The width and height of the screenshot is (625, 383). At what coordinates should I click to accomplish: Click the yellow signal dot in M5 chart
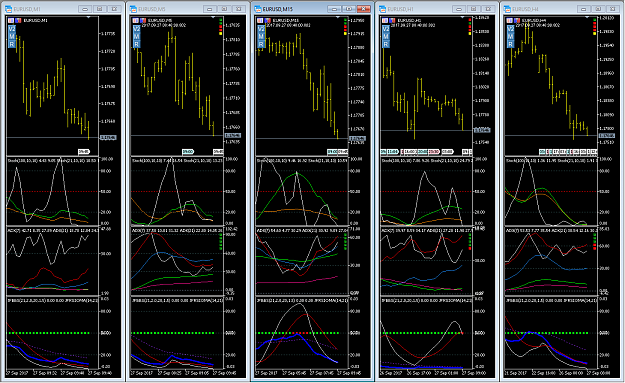click(x=220, y=33)
